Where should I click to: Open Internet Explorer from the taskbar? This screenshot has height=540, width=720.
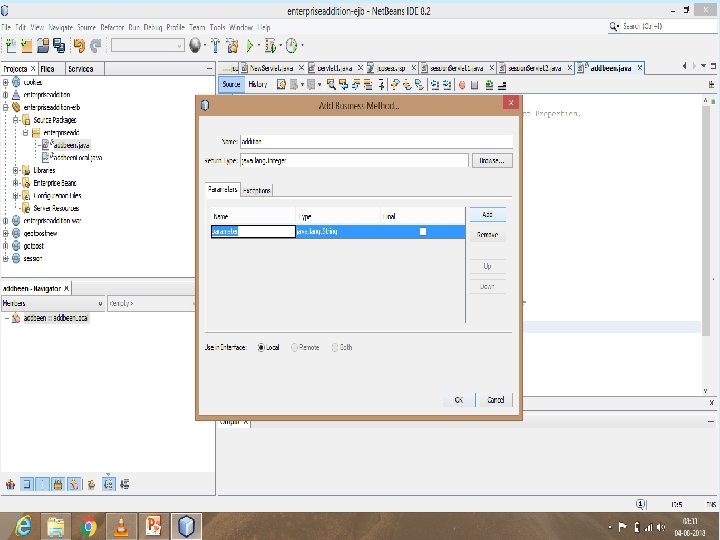(22, 526)
